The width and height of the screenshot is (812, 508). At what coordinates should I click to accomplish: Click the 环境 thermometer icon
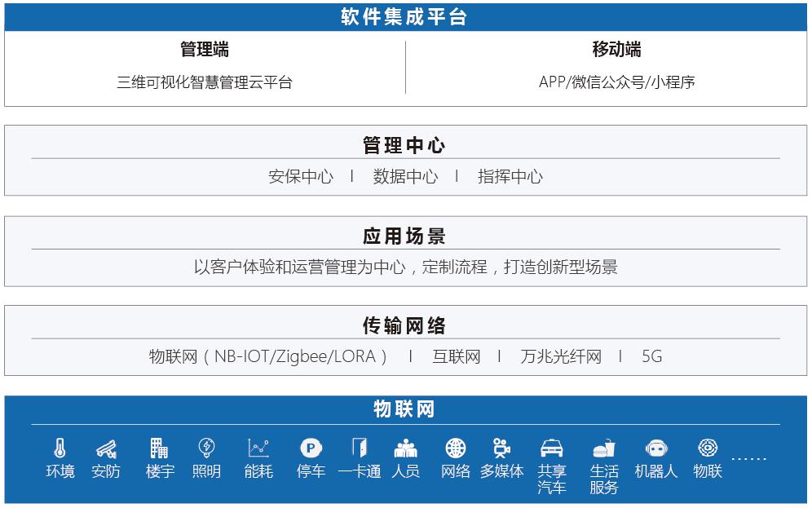point(60,448)
